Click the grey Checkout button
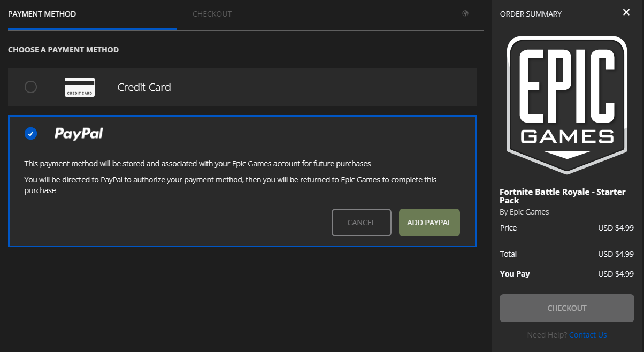The height and width of the screenshot is (352, 644). [x=567, y=308]
